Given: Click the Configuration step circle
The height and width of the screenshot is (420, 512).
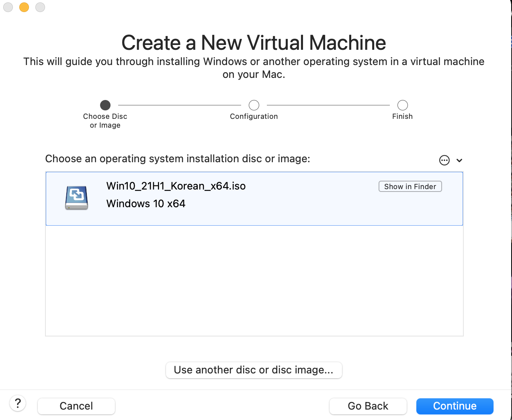Looking at the screenshot, I should point(254,105).
